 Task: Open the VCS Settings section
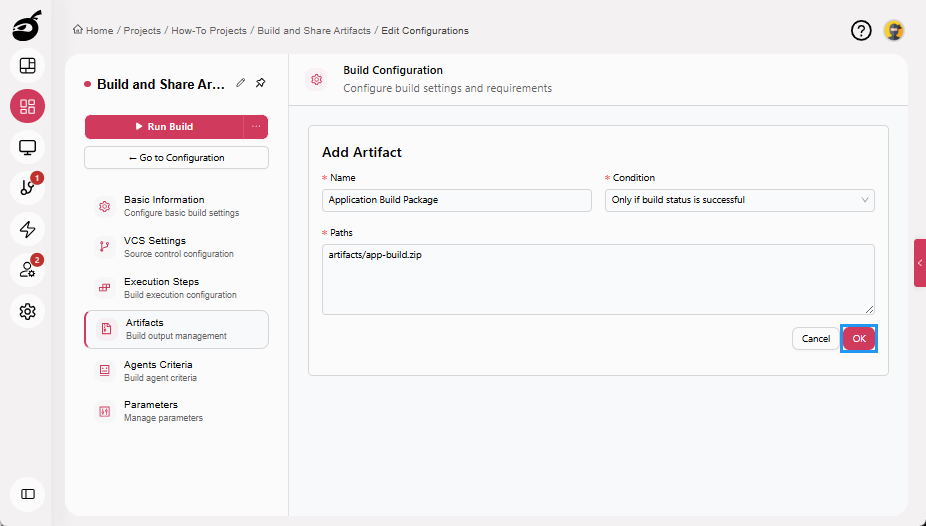(176, 247)
